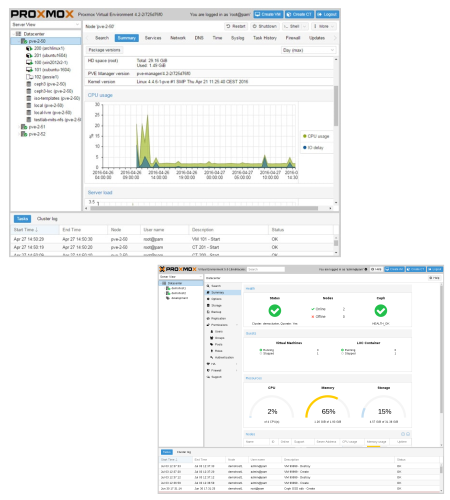Click the VM monitor icon of 101 (xubuntu-1604)
The image size is (450, 500).
29,70
